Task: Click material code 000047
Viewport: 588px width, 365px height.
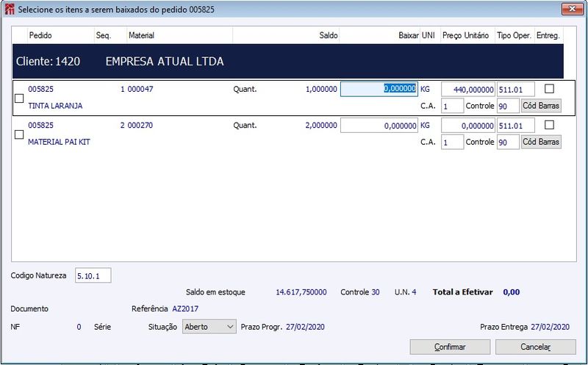Action: click(x=140, y=89)
